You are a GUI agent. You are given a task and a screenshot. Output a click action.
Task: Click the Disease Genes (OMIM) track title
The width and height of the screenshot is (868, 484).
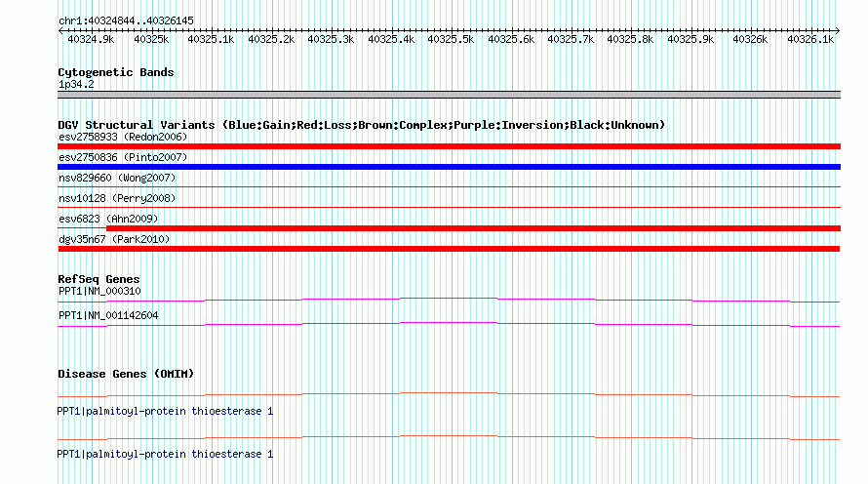126,374
